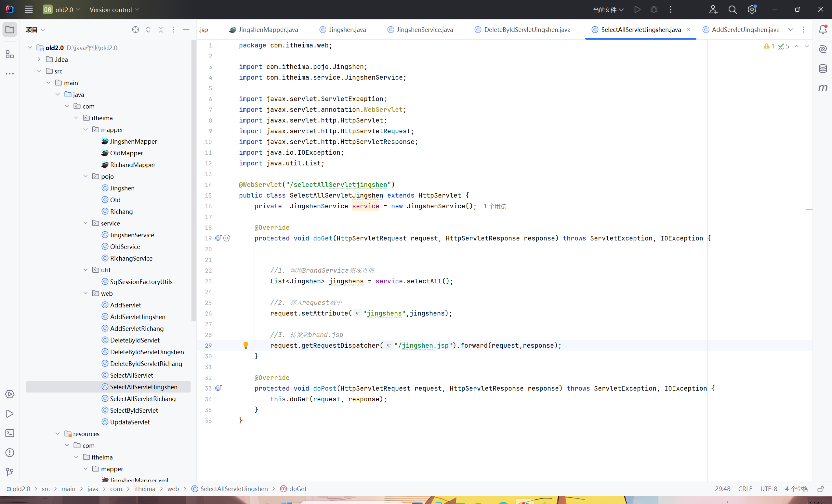Screen dimensions: 832x504
Task: Open the Notifications bell icon
Action: [823, 30]
